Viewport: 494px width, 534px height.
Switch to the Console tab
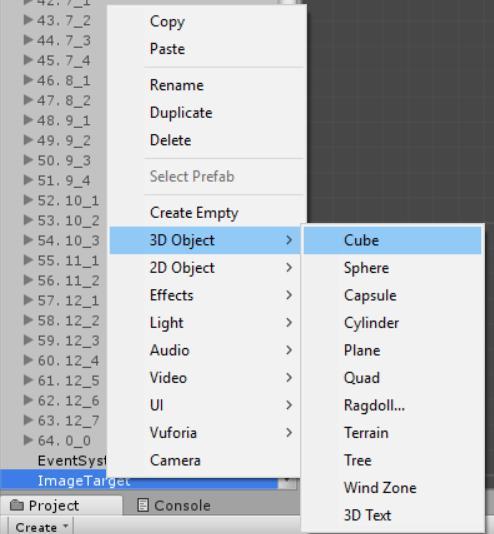click(174, 505)
